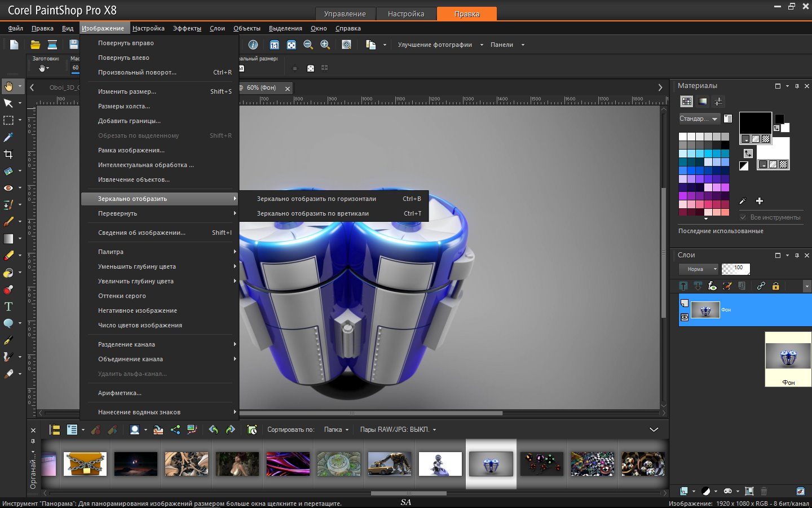Open the Норма blend mode dropdown

click(x=699, y=269)
